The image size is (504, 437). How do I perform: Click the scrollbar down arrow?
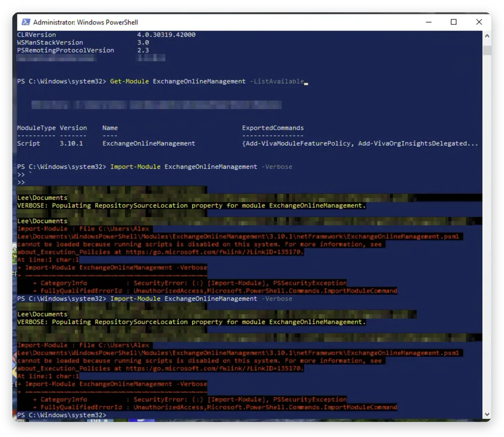(487, 414)
